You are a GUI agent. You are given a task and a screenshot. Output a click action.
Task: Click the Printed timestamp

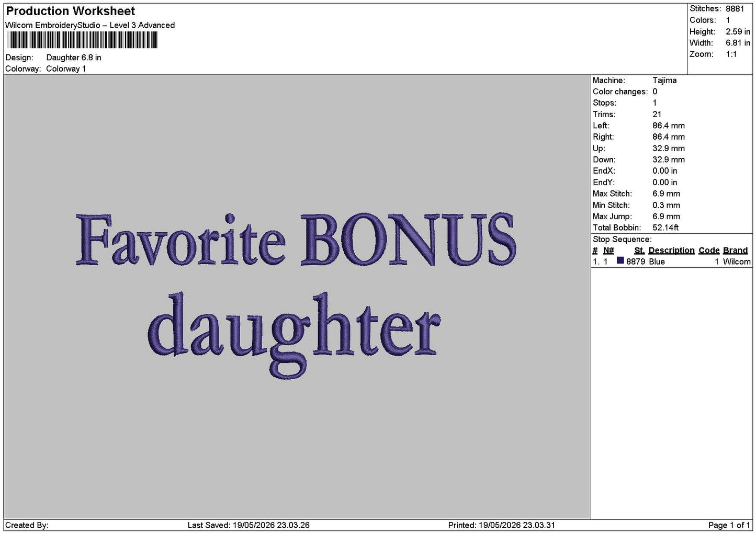coord(501,525)
